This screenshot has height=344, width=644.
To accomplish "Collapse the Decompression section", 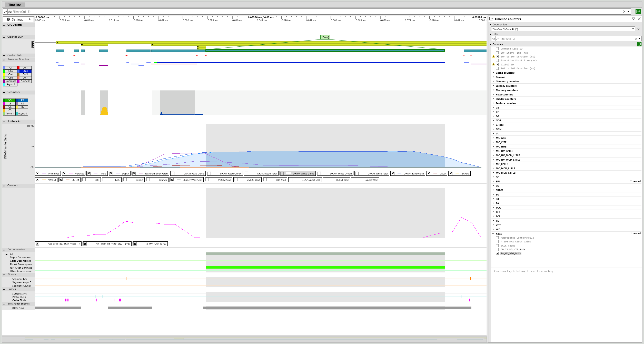I will click(4, 250).
